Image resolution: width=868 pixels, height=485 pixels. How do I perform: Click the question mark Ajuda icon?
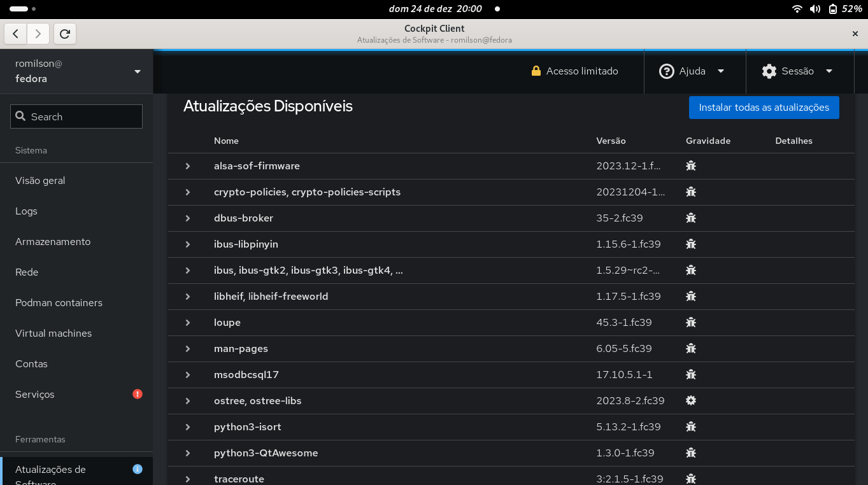coord(667,71)
